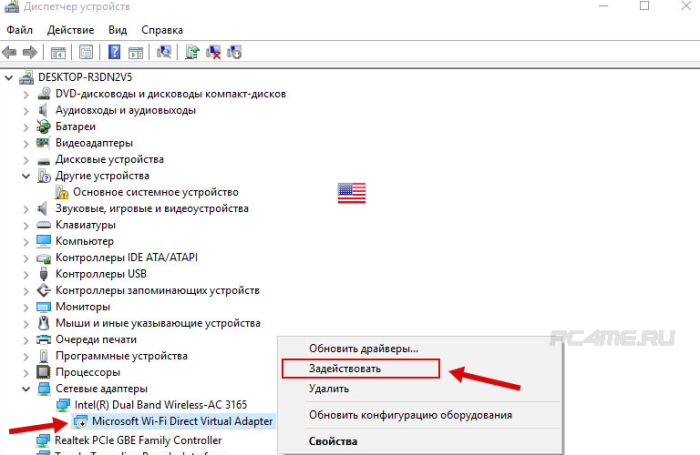Viewport: 700px width, 455px height.
Task: Select the Батареи label
Action: click(x=75, y=126)
